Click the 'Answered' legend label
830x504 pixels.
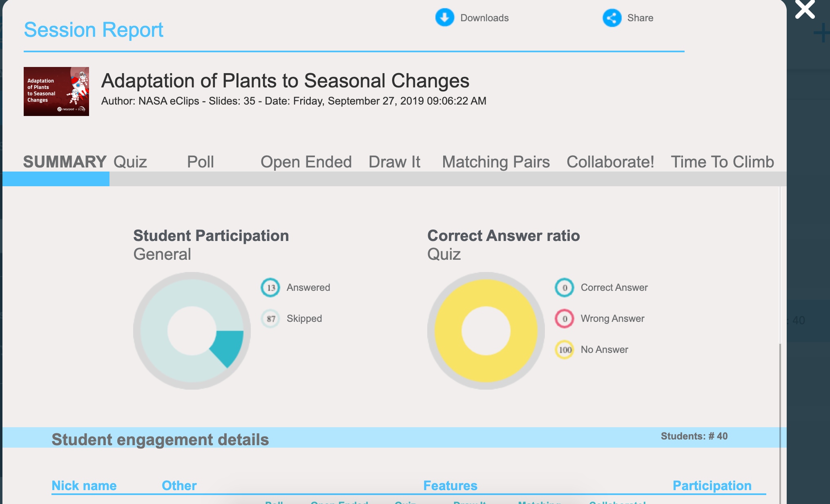click(308, 288)
